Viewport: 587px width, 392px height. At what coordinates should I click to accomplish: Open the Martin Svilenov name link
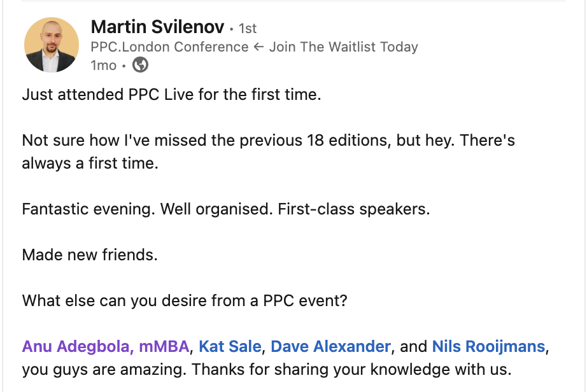pyautogui.click(x=157, y=27)
